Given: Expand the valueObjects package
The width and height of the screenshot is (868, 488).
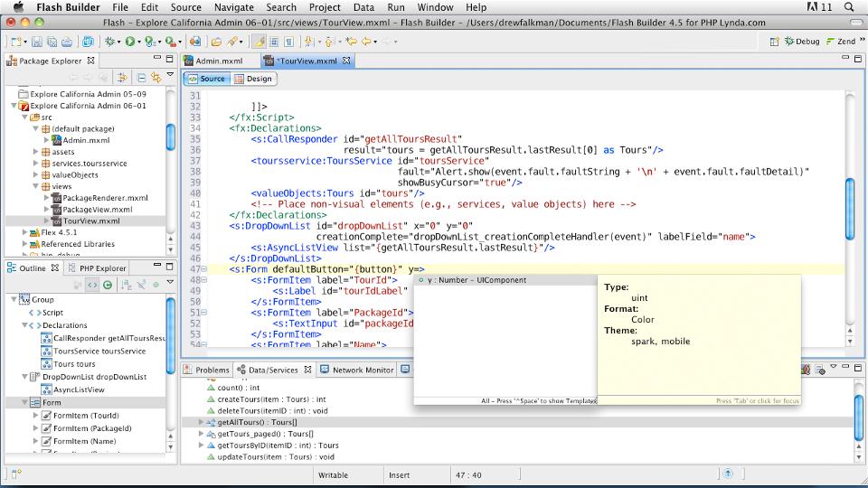Looking at the screenshot, I should coord(36,174).
